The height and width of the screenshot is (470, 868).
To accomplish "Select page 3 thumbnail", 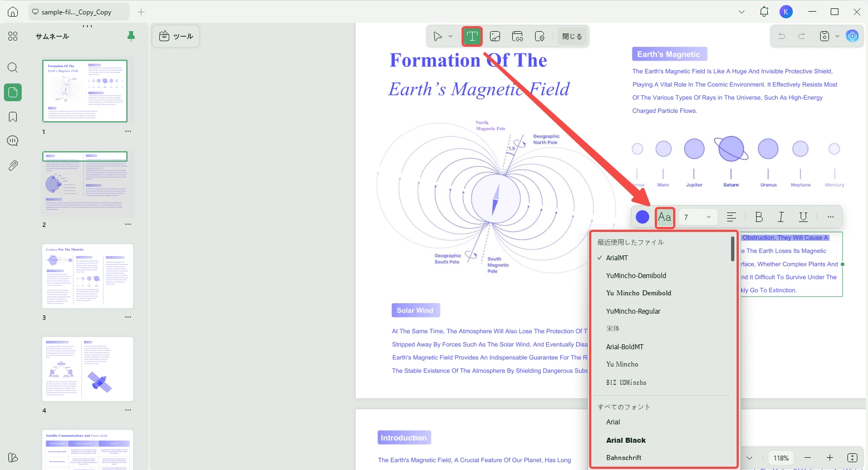I will (x=87, y=276).
